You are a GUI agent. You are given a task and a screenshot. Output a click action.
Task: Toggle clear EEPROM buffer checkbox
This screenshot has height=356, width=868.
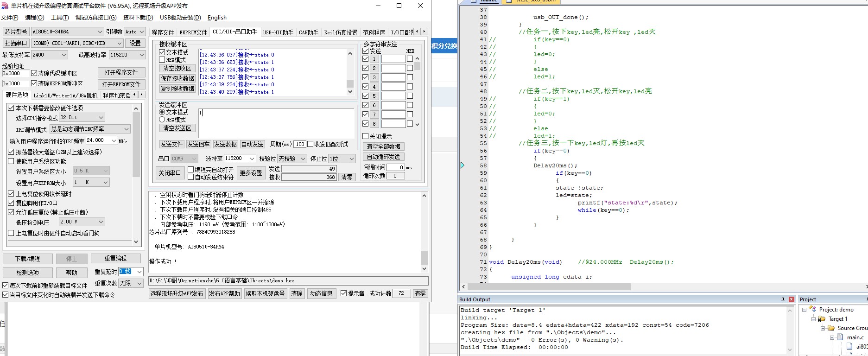click(34, 83)
